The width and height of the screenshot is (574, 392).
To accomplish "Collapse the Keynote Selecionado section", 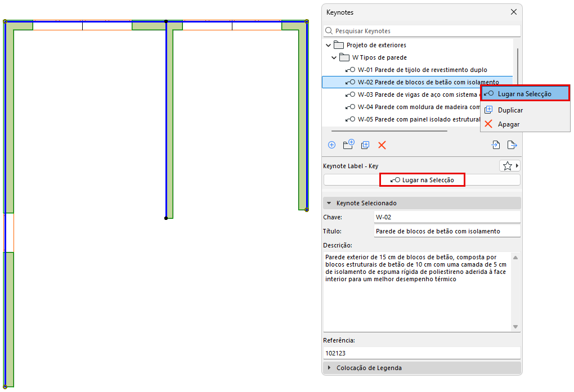I will pos(329,203).
